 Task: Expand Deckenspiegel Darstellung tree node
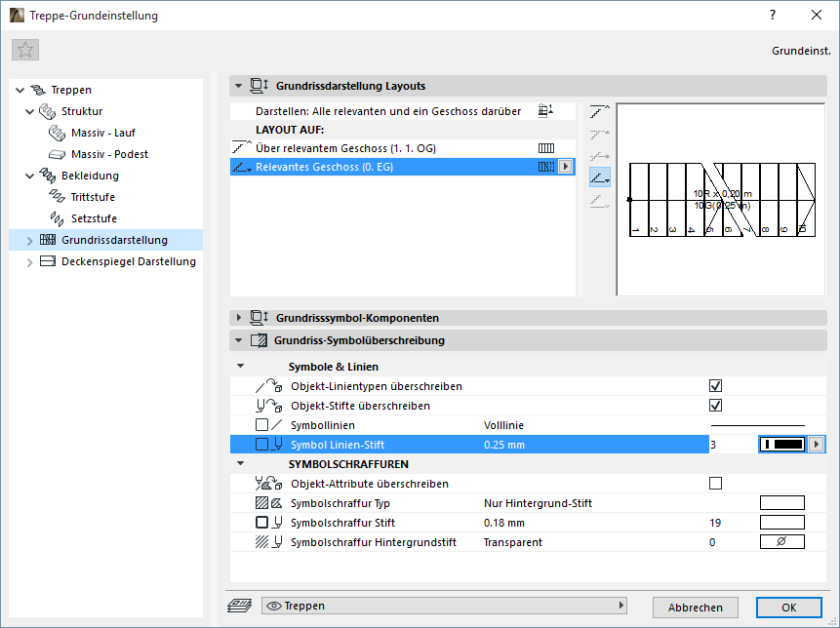point(30,261)
